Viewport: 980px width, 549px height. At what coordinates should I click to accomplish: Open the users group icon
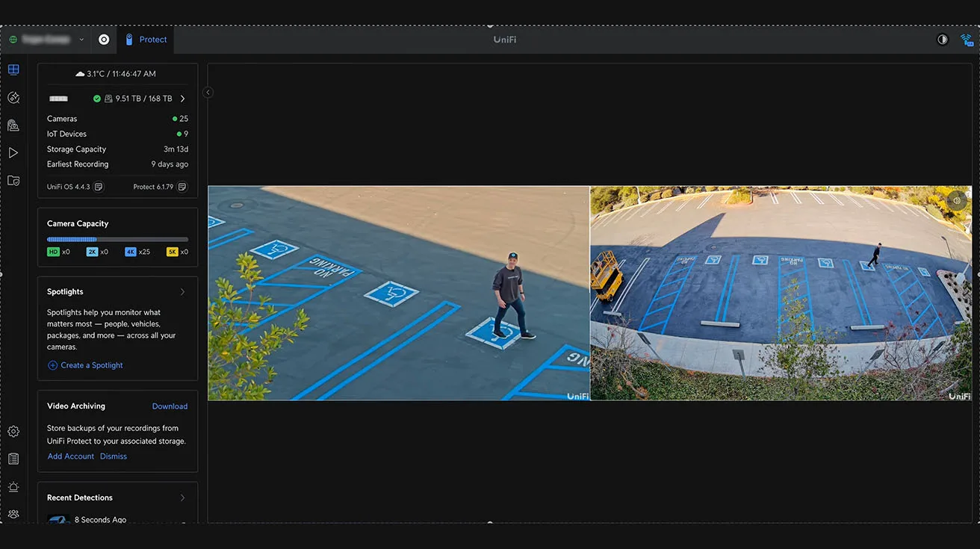(13, 515)
